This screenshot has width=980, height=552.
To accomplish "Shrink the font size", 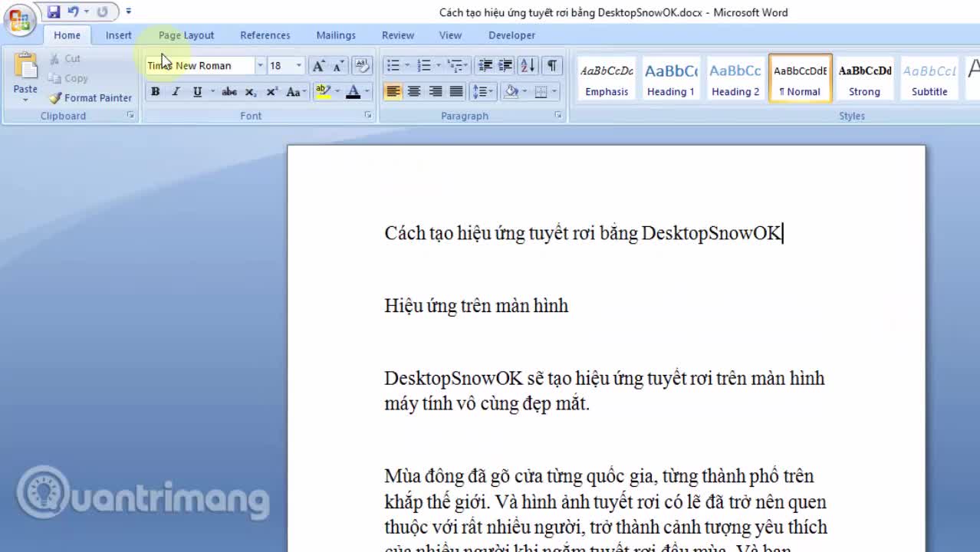I will [337, 66].
